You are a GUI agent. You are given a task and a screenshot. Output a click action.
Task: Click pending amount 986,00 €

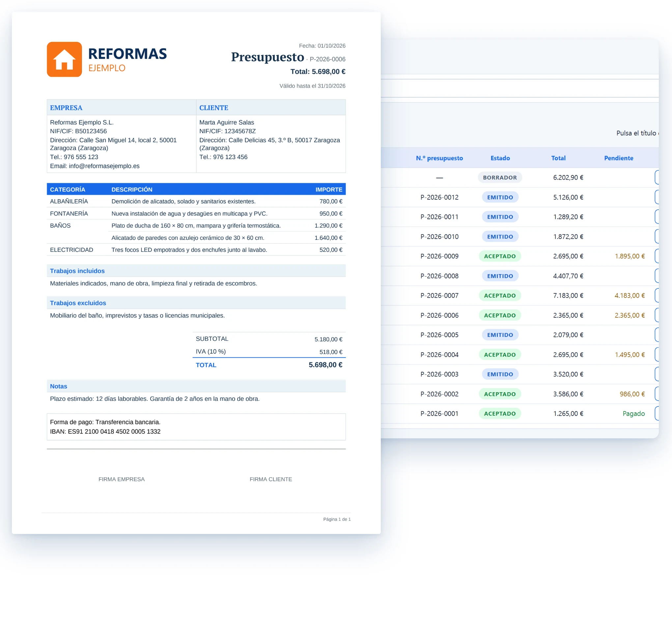pos(632,394)
